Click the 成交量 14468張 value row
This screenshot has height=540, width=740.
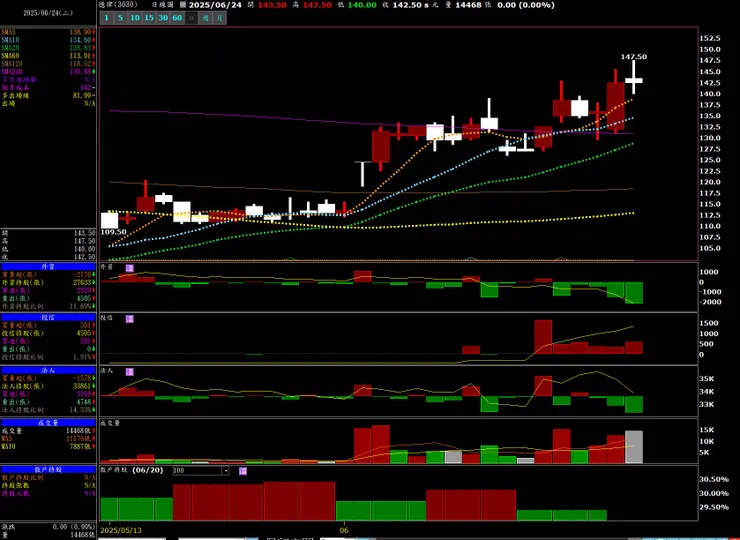pyautogui.click(x=48, y=431)
